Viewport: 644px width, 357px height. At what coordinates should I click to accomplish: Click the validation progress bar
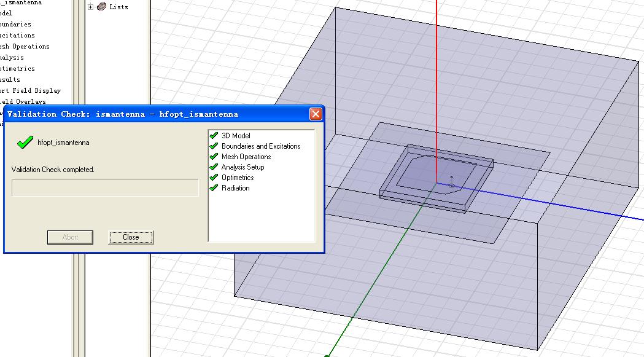[x=105, y=188]
